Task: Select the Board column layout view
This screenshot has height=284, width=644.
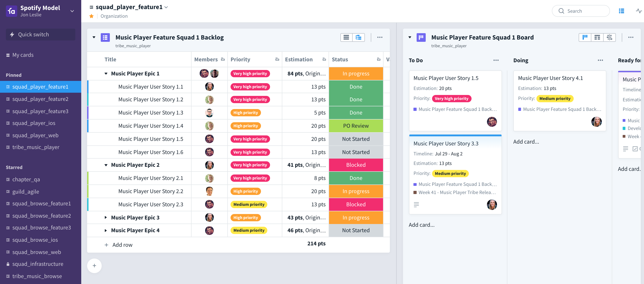Action: (x=585, y=37)
